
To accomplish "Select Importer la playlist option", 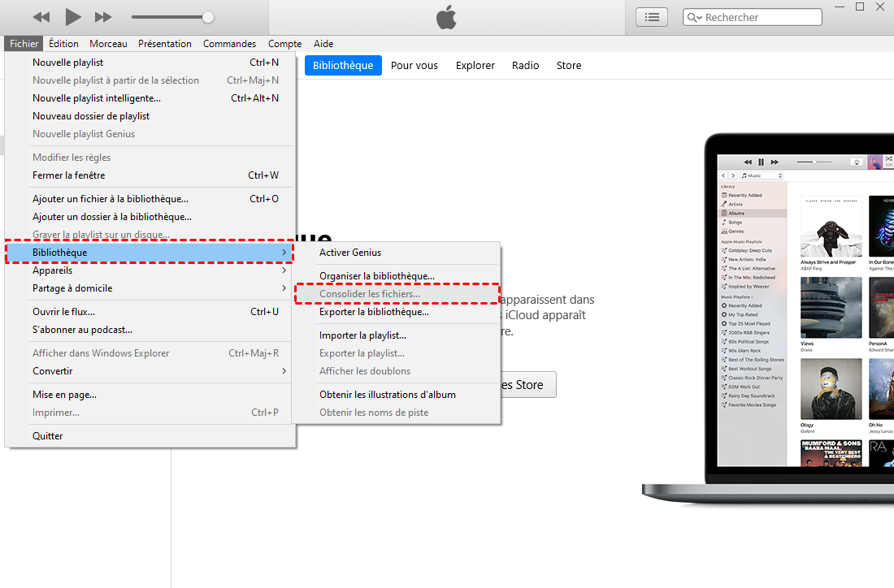I will click(x=362, y=335).
